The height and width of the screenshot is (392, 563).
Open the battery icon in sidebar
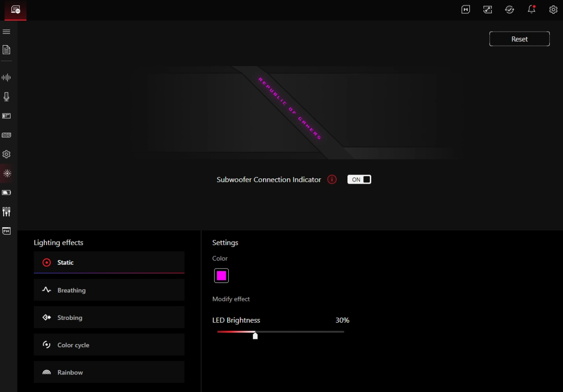coord(7,192)
